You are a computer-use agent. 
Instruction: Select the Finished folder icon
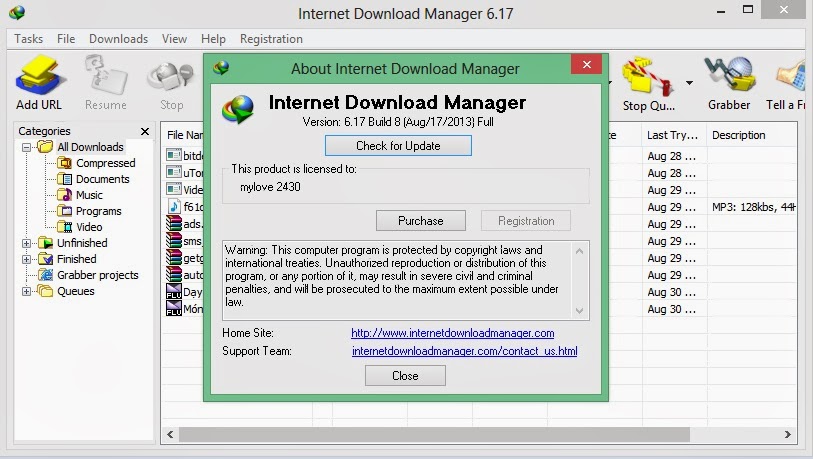[46, 259]
